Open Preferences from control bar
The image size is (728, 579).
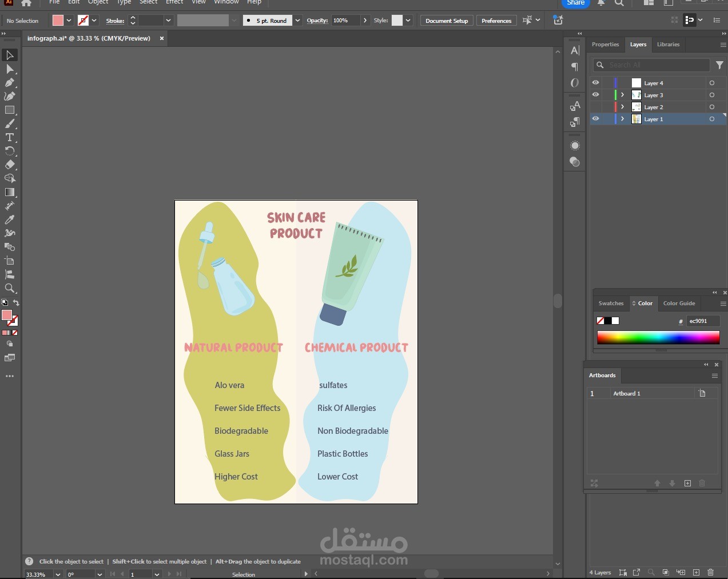[496, 21]
